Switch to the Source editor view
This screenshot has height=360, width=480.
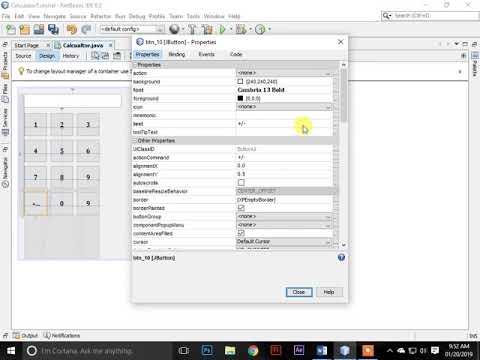[x=23, y=56]
